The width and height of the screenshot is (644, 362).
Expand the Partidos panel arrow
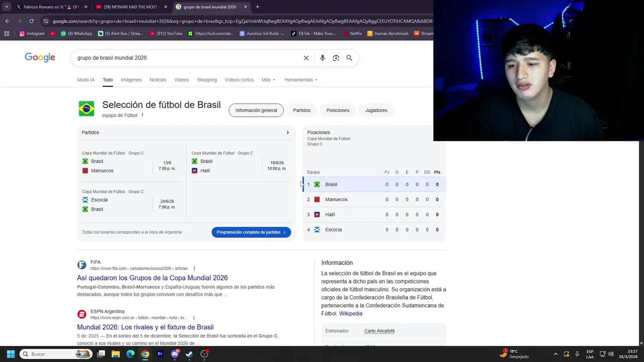tap(288, 133)
